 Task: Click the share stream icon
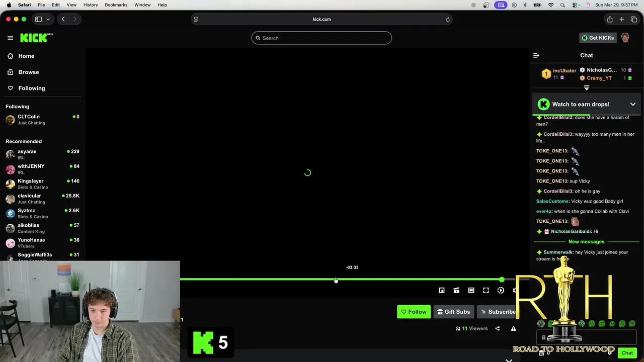(x=498, y=328)
